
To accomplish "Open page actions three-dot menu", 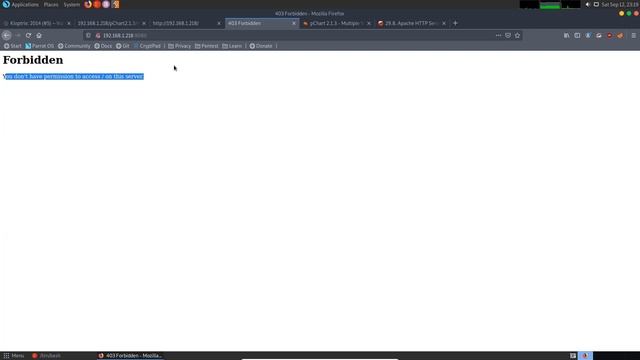I will [x=498, y=36].
